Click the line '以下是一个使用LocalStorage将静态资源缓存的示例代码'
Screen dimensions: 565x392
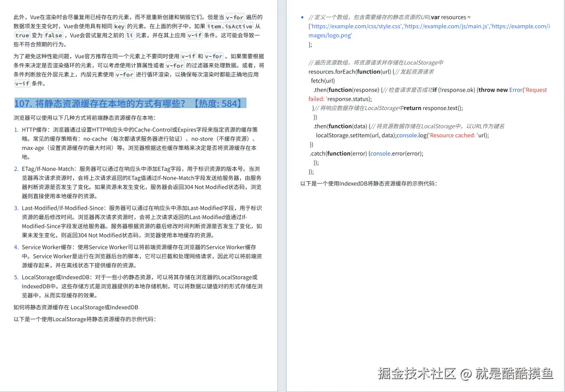click(85, 319)
